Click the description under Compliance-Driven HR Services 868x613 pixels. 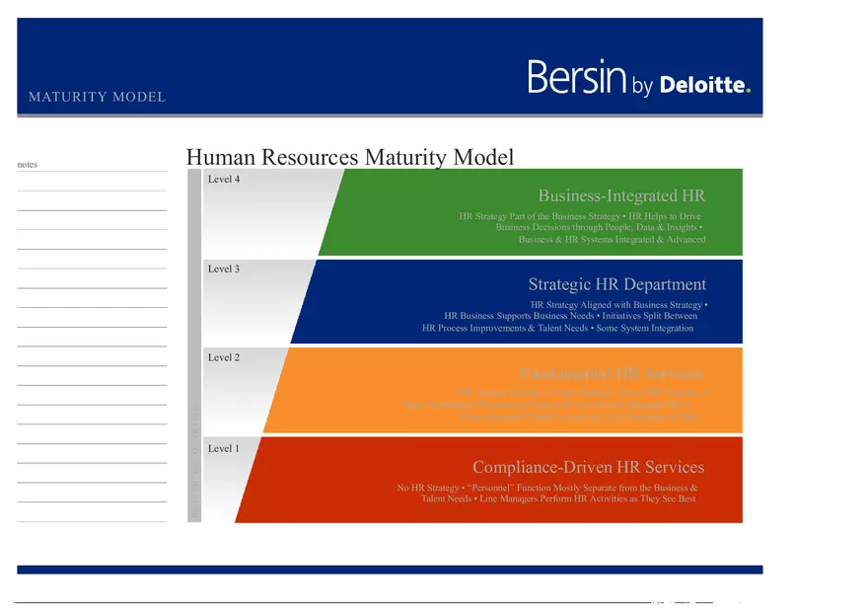click(547, 494)
